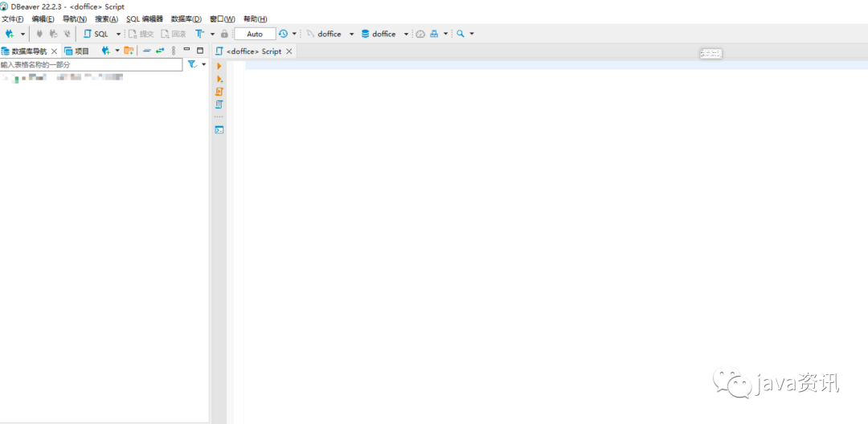Expand the dropdown arrow next to clock icon
Viewport: 868px width, 424px height.
pyautogui.click(x=294, y=35)
